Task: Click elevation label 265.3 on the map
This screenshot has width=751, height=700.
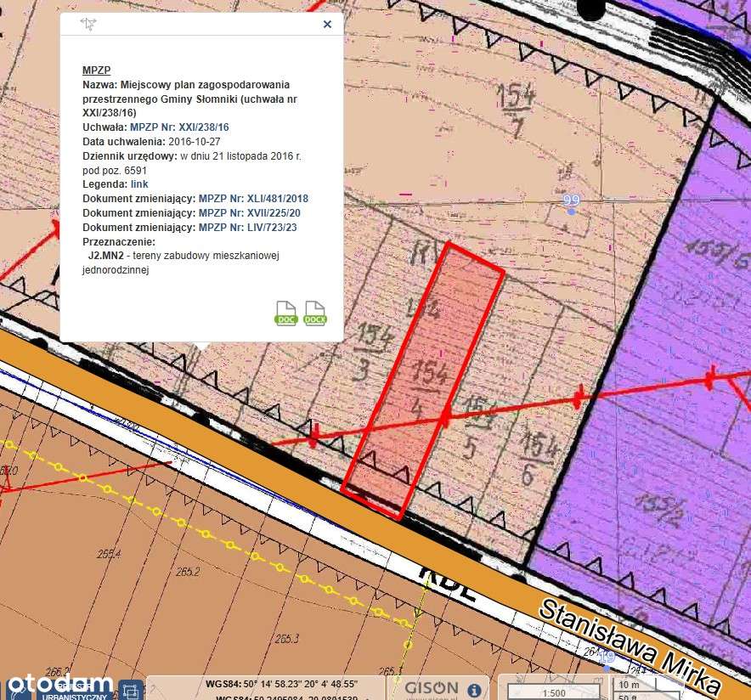Action: 286,639
